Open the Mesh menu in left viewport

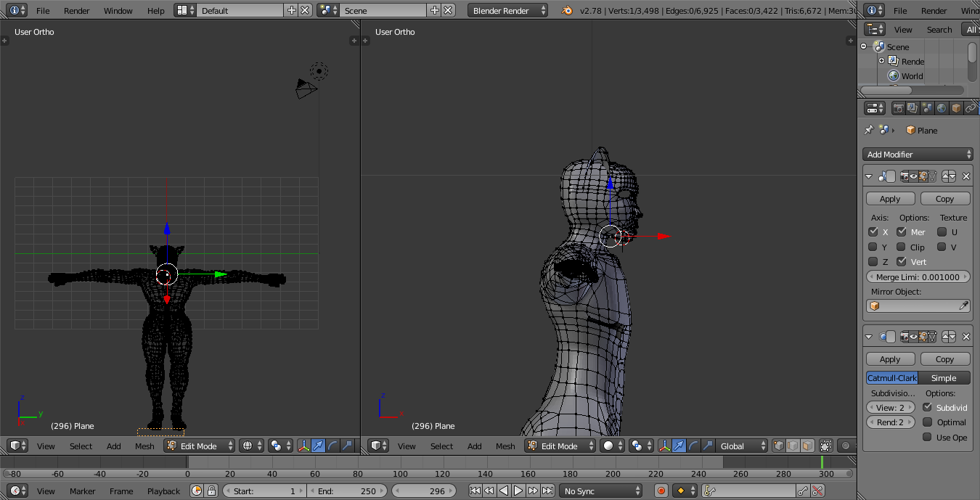[144, 446]
